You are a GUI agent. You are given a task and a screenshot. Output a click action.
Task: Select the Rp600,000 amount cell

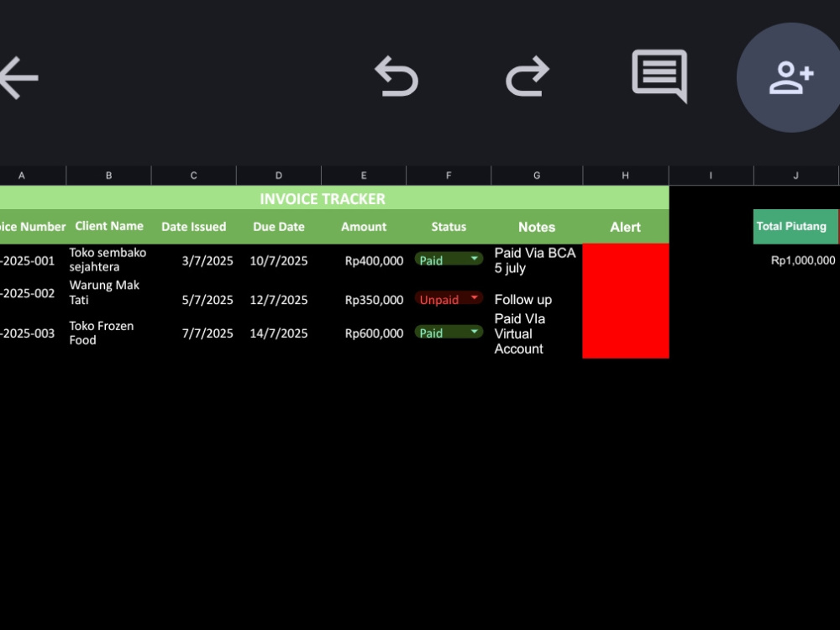(364, 333)
